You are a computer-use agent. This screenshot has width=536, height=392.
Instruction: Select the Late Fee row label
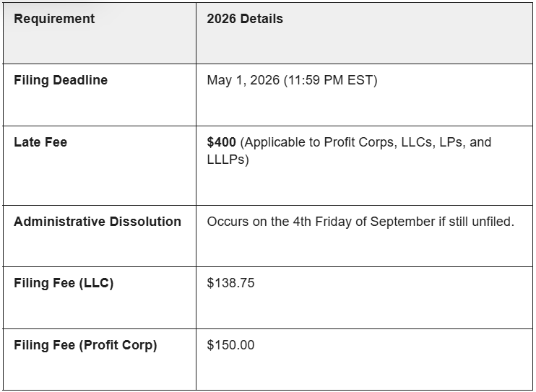point(40,143)
